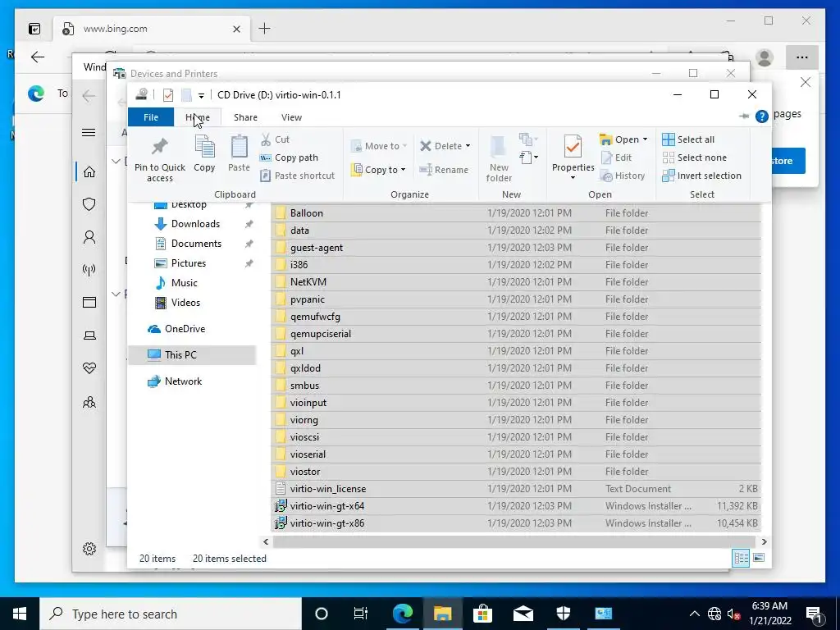Select the virtio-win_license text document
The width and height of the screenshot is (840, 630).
[x=516, y=489]
